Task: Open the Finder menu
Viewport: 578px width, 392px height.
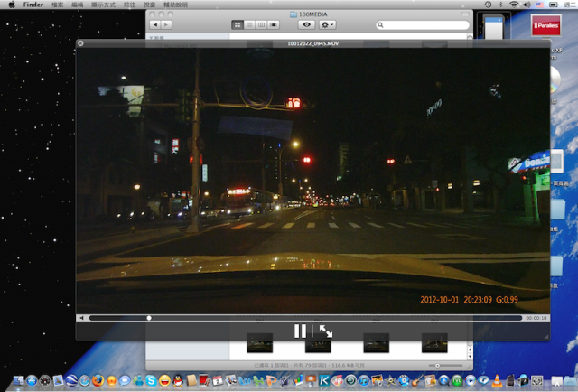Action: pos(33,5)
